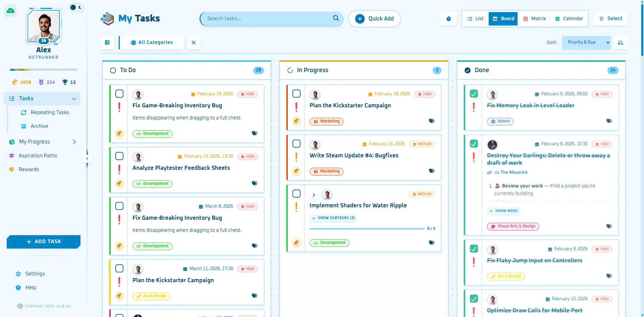Click the search magnifier icon
The width and height of the screenshot is (644, 317).
pyautogui.click(x=336, y=18)
